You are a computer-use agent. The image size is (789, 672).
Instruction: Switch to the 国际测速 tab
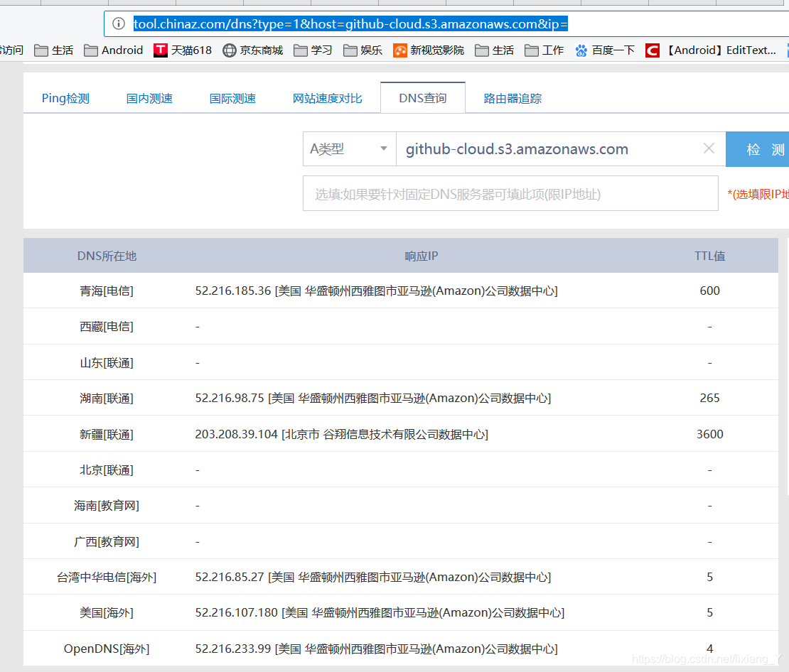point(232,98)
